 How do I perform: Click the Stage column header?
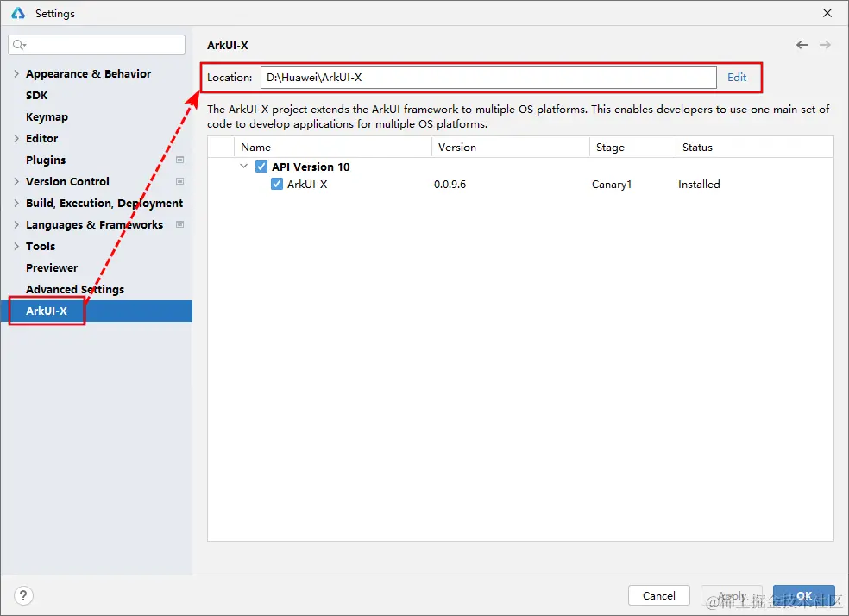pos(632,148)
